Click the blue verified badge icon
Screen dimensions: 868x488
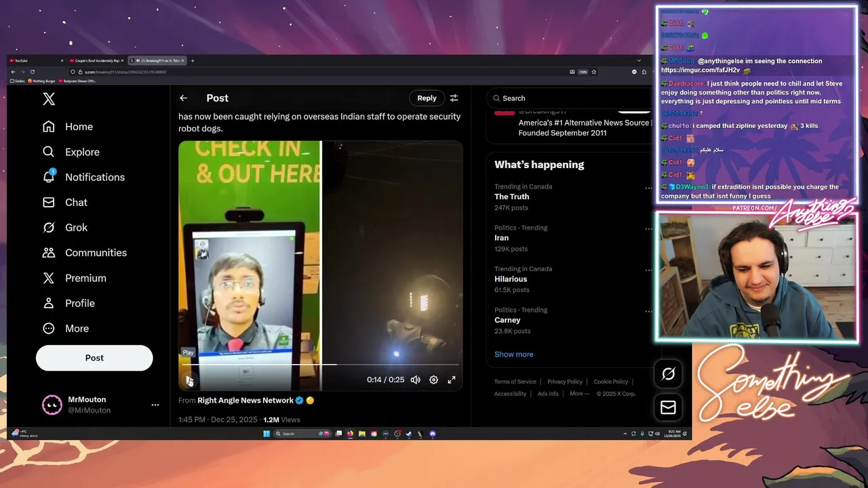pos(299,401)
